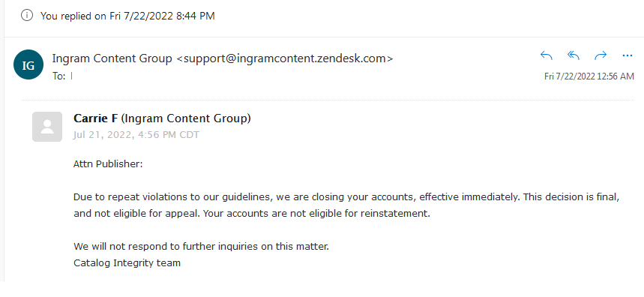
Task: Select the Reply All arrow icon
Action: point(574,55)
